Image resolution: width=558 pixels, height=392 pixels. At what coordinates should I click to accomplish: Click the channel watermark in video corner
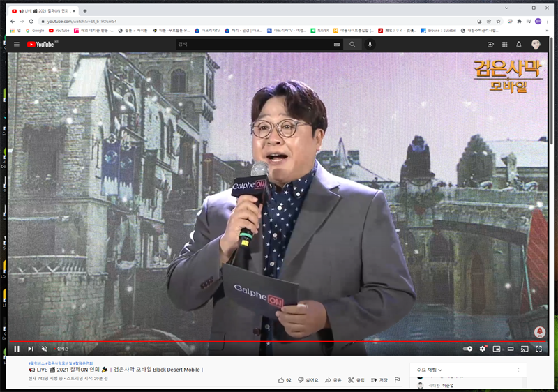tap(540, 332)
